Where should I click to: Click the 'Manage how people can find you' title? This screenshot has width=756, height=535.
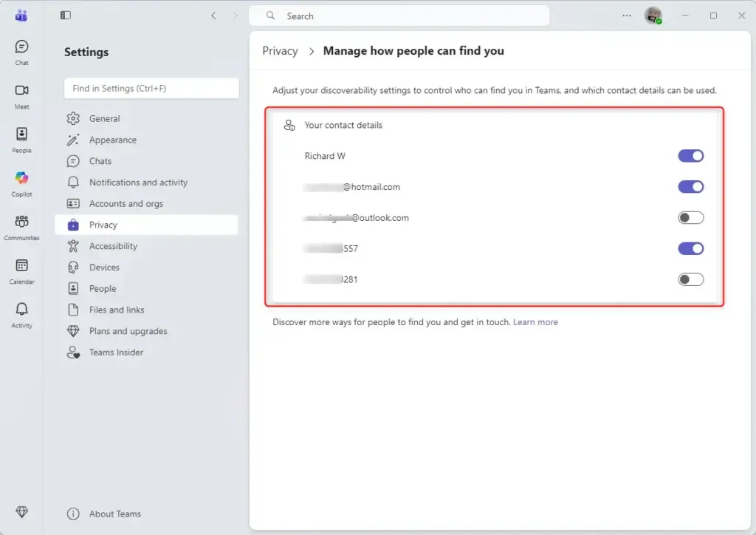pos(413,51)
